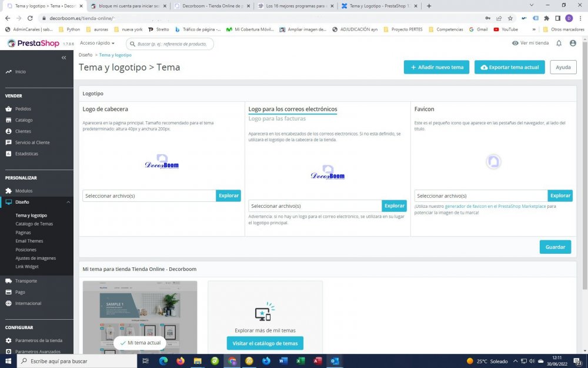The height and width of the screenshot is (368, 588).
Task: Click the header logo file input field
Action: 149,195
